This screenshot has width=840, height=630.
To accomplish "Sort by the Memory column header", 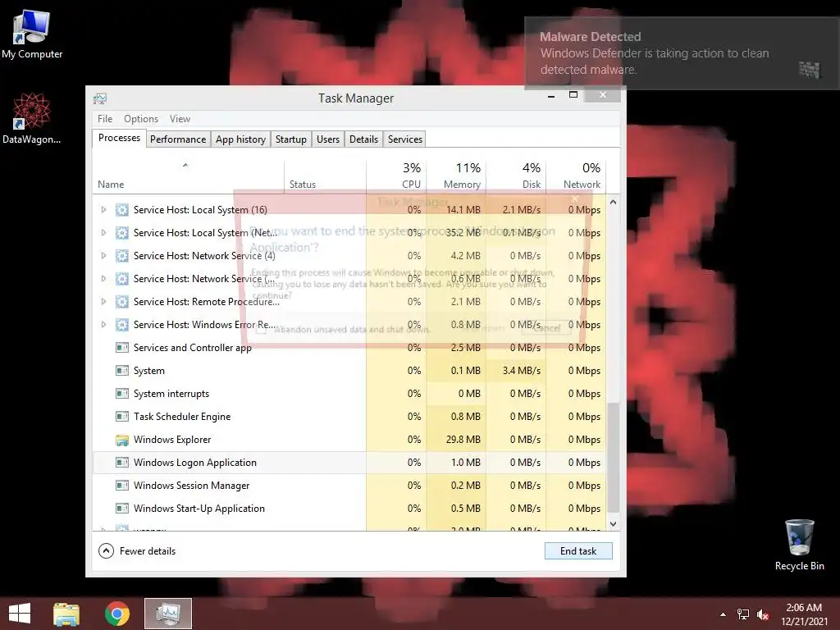I will pos(456,177).
